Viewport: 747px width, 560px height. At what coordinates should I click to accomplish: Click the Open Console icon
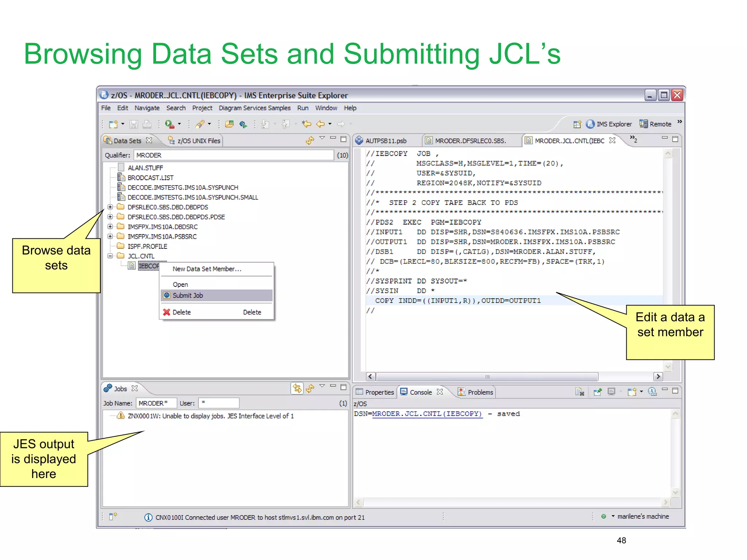(x=632, y=392)
